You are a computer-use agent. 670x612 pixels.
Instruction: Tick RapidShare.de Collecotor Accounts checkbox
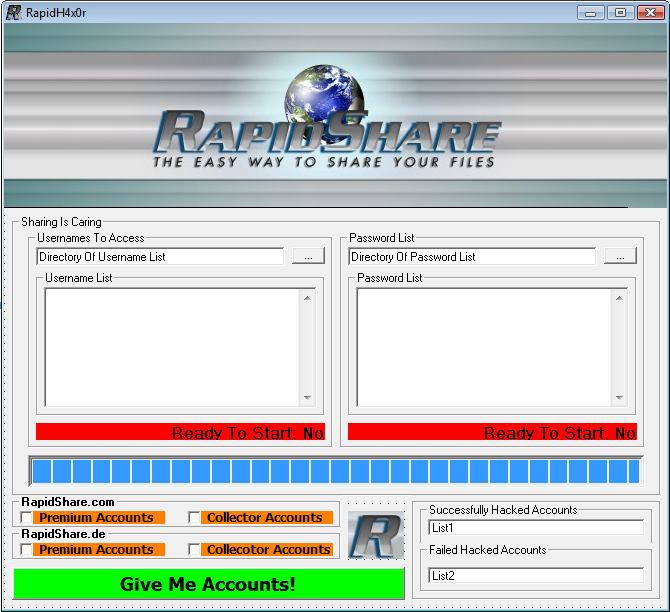pos(194,549)
